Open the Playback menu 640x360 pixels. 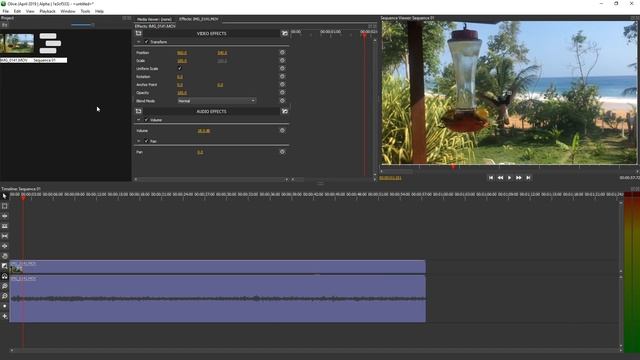[47, 11]
